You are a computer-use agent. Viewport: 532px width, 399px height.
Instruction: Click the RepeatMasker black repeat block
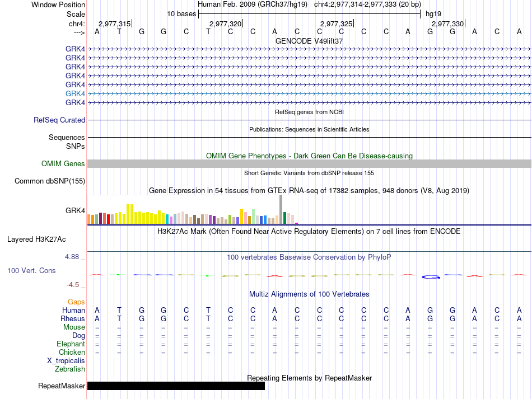click(176, 386)
